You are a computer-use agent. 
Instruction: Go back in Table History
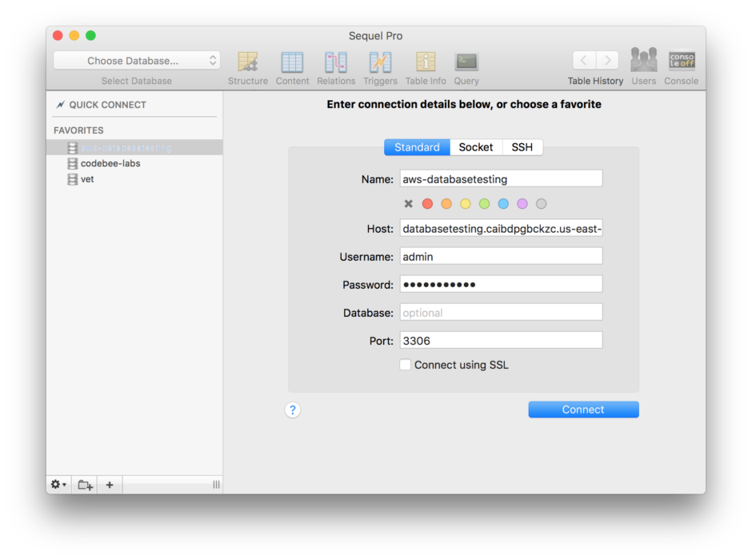tap(584, 61)
